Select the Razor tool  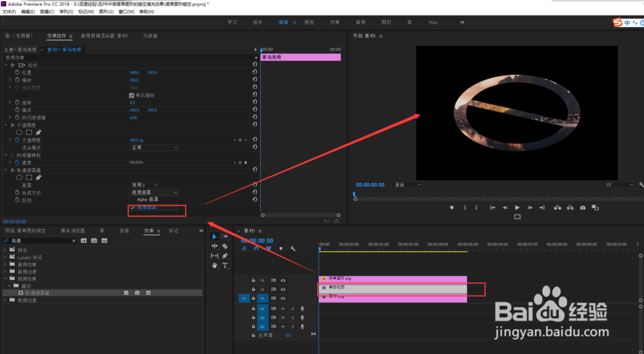[x=225, y=246]
